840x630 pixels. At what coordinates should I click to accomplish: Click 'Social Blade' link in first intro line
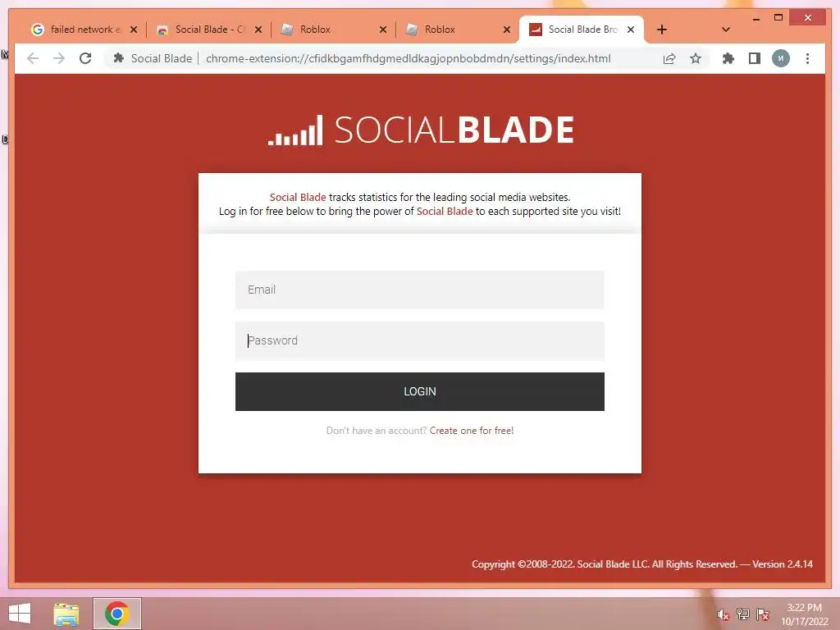(x=297, y=197)
